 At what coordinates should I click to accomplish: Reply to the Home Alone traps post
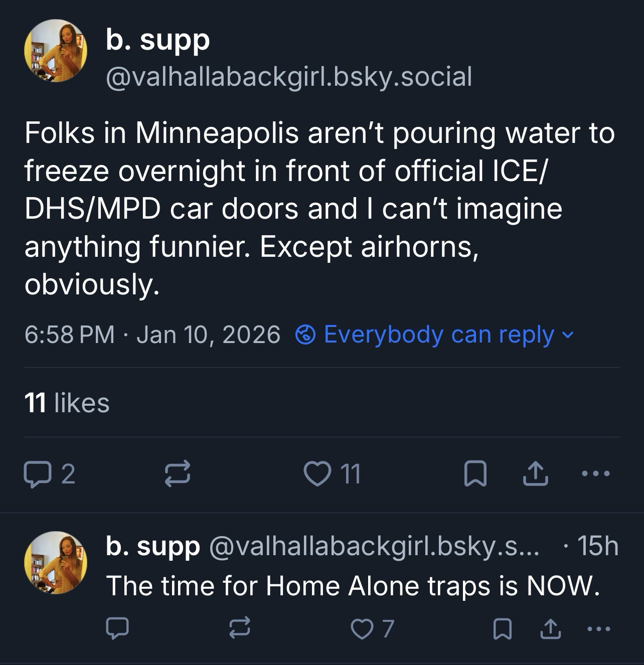tap(117, 628)
